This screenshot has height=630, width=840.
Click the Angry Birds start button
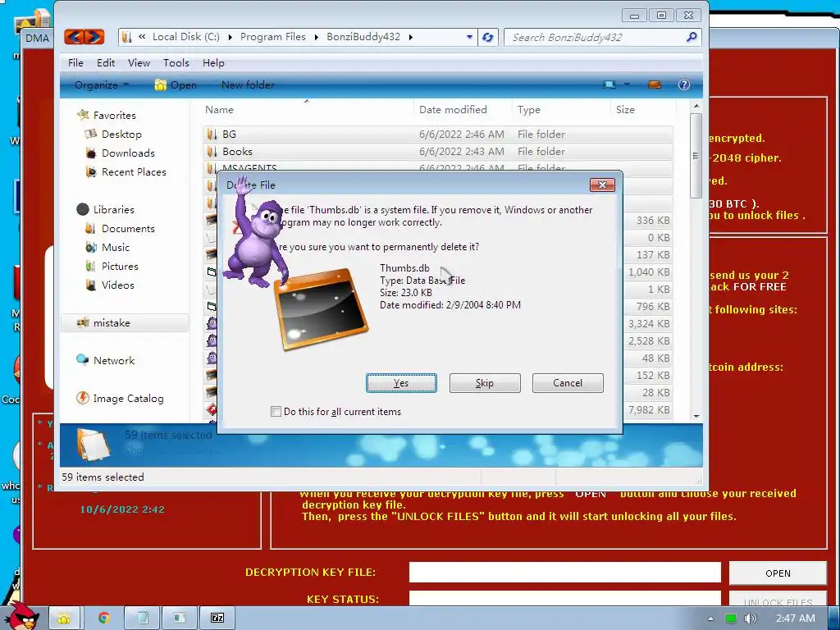click(x=21, y=616)
